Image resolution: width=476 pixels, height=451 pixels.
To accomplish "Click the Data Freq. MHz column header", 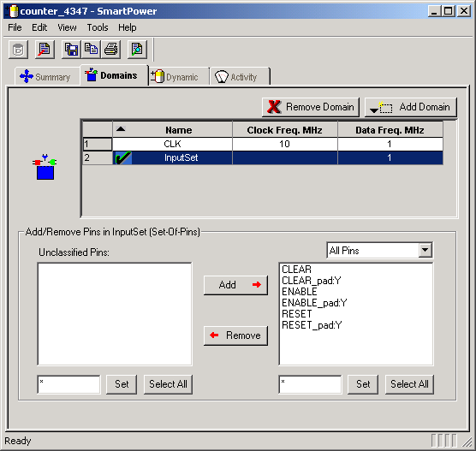I will (390, 130).
